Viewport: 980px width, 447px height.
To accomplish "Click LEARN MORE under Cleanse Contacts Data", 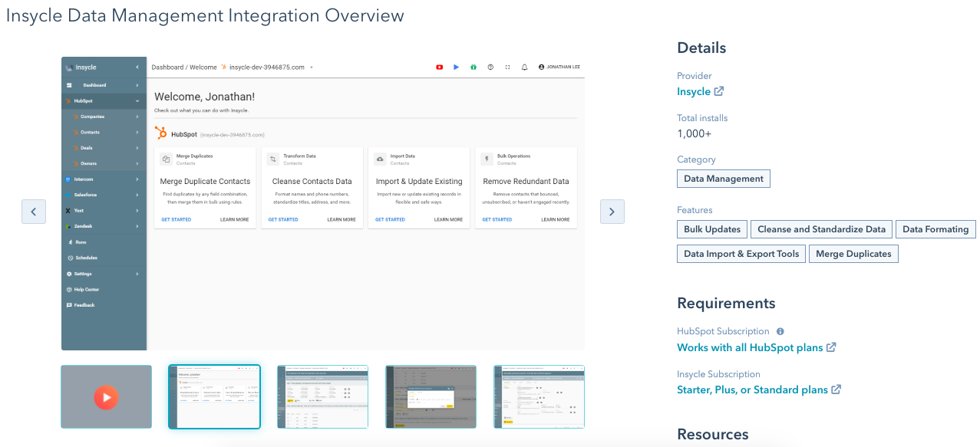I will click(x=342, y=220).
